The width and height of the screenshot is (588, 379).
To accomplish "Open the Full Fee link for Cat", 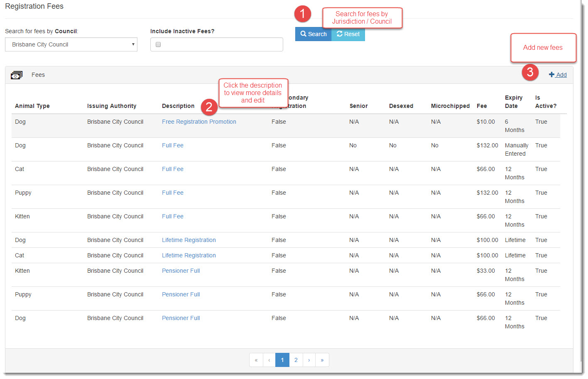I will point(173,169).
